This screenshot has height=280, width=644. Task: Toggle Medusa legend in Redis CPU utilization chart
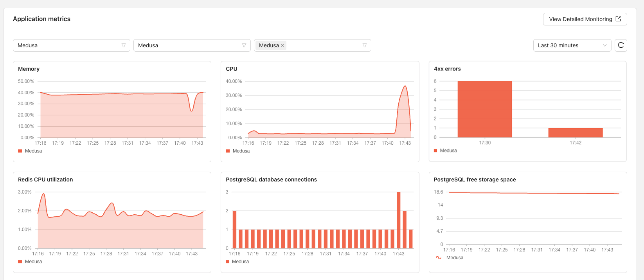tap(30, 262)
